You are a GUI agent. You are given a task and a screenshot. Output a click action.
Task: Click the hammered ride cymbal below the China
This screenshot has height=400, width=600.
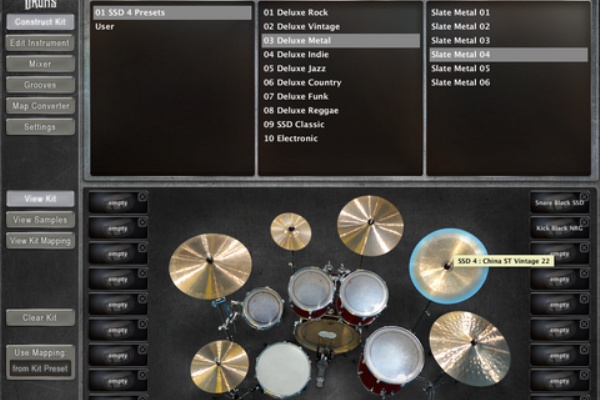(x=470, y=348)
